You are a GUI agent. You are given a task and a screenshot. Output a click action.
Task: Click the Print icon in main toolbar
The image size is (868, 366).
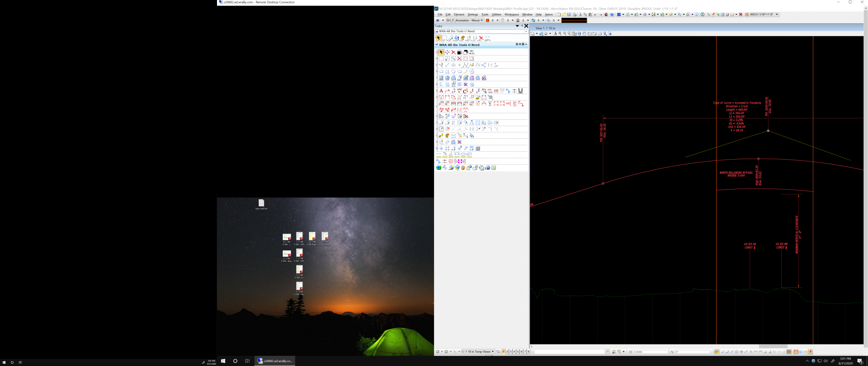[575, 15]
